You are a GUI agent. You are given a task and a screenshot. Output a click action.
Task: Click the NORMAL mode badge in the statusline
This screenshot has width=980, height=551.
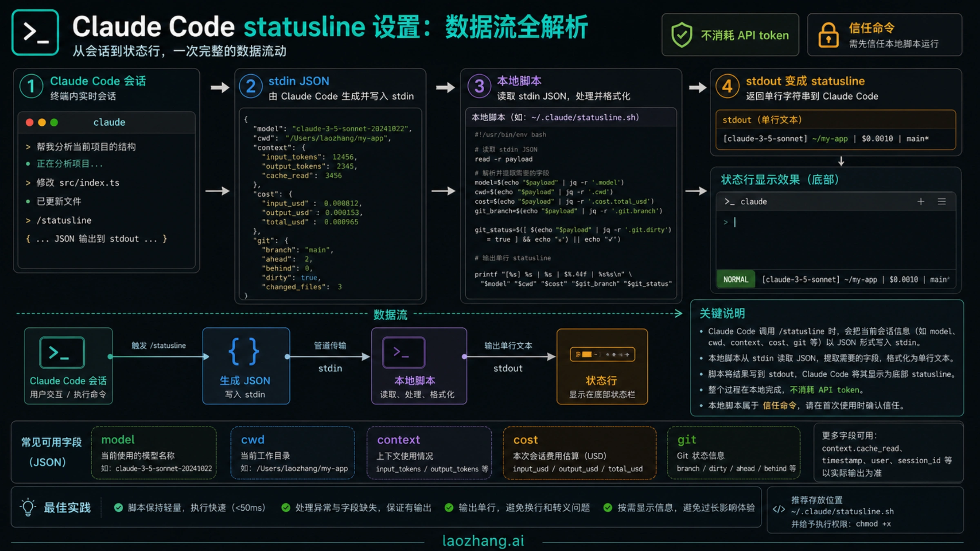[x=736, y=280]
